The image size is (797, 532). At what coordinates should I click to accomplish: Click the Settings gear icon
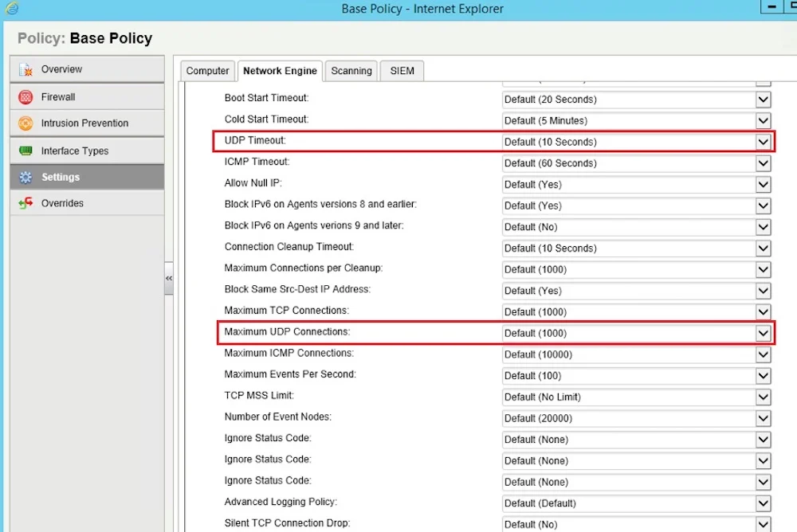point(26,177)
